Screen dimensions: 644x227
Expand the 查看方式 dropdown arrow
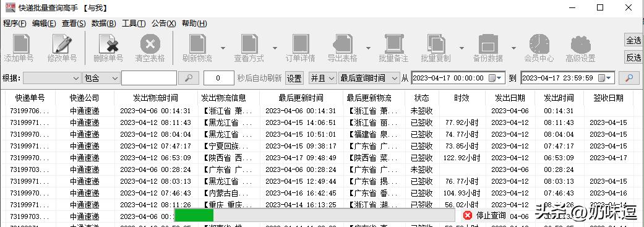[275, 48]
